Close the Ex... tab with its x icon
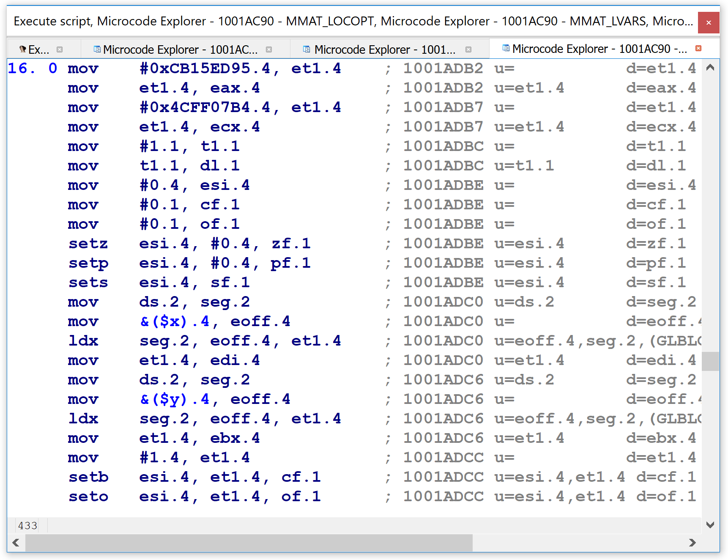Screen dimensions: 728x560 (60, 49)
